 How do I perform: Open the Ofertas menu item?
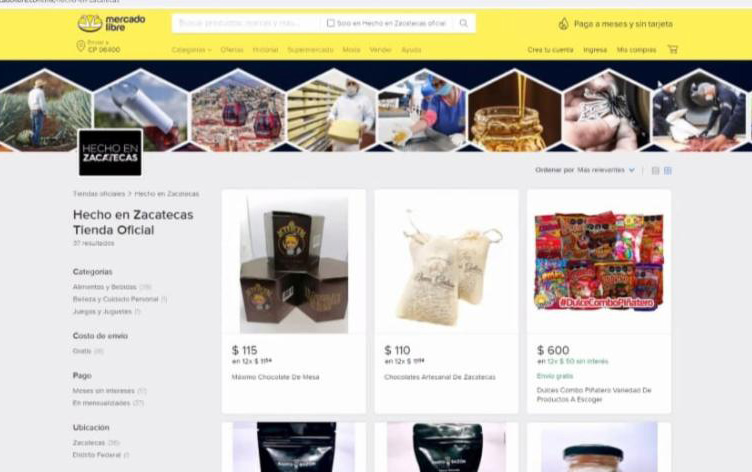pyautogui.click(x=232, y=50)
